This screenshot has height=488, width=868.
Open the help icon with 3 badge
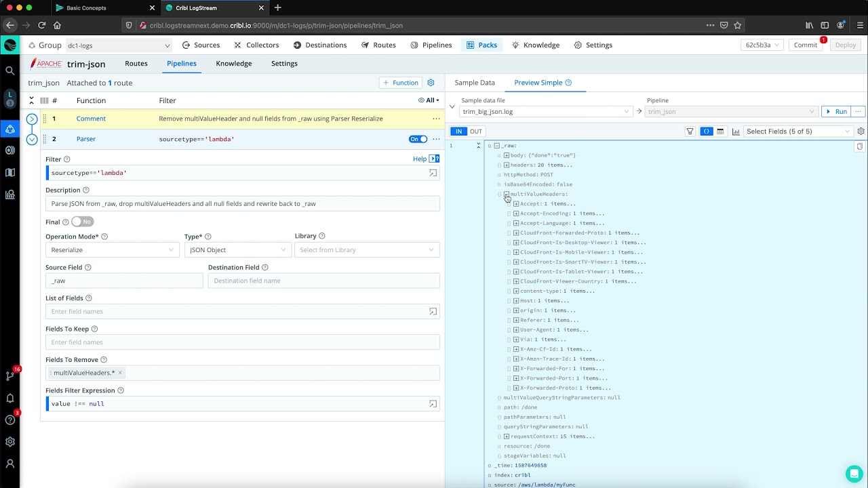coord(10,420)
